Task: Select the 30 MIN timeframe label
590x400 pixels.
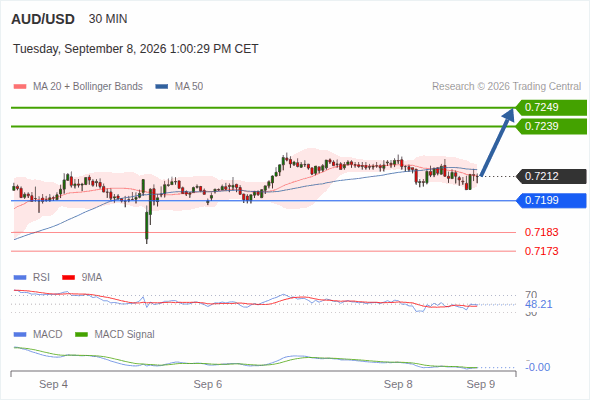Action: (x=108, y=19)
